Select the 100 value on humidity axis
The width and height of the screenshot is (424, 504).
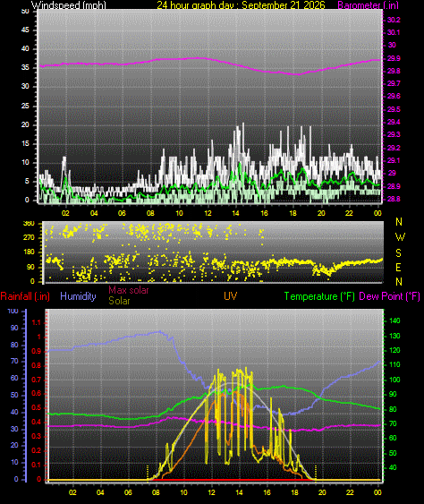(x=13, y=312)
